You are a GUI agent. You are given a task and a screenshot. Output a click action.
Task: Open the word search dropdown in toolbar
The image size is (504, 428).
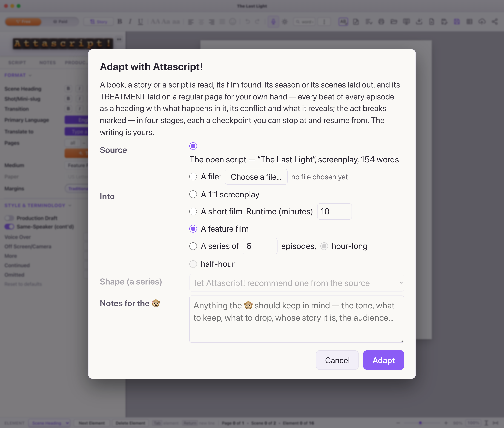[x=304, y=22]
